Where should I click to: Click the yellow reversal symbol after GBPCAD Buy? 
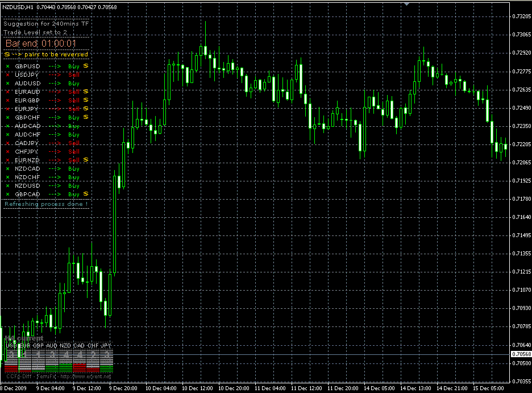(x=86, y=194)
